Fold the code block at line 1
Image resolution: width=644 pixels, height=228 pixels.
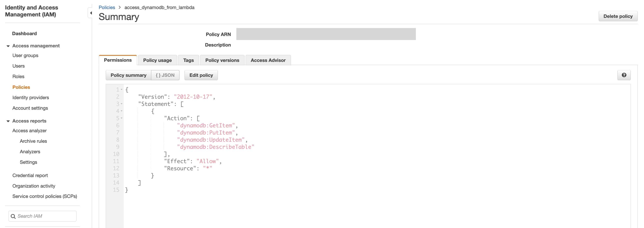pyautogui.click(x=122, y=89)
